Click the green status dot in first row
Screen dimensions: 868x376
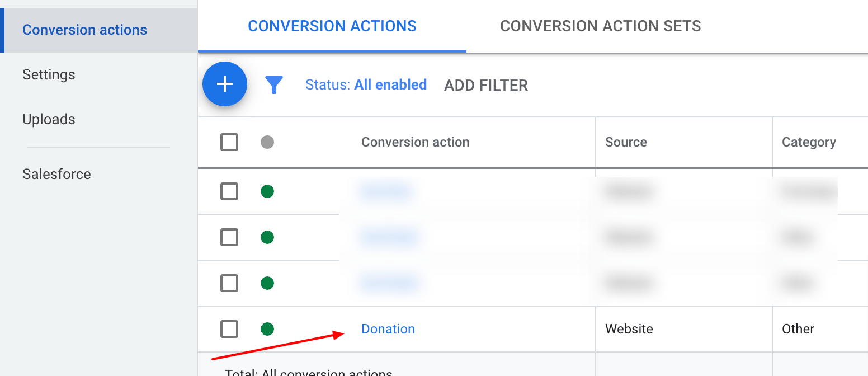tap(267, 192)
